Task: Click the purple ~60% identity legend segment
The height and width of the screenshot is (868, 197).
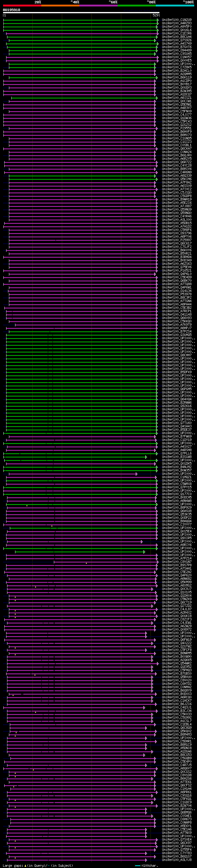Action: coord(98,6)
